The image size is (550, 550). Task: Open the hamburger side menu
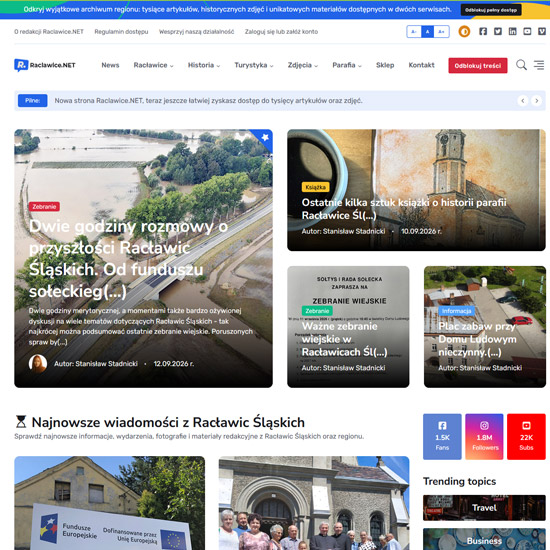click(539, 65)
